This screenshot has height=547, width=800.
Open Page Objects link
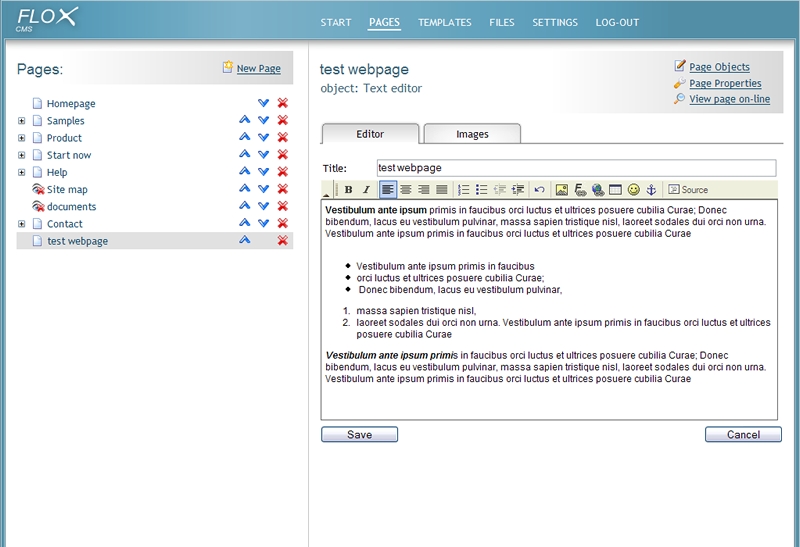719,67
